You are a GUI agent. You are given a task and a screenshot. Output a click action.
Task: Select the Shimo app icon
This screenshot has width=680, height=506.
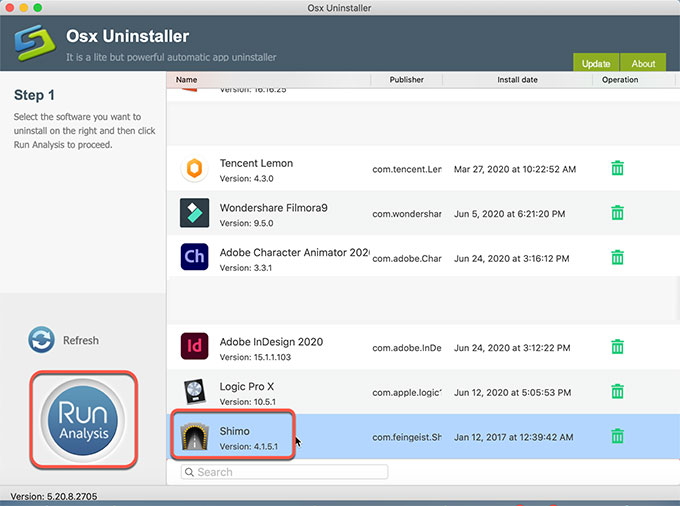tap(194, 436)
